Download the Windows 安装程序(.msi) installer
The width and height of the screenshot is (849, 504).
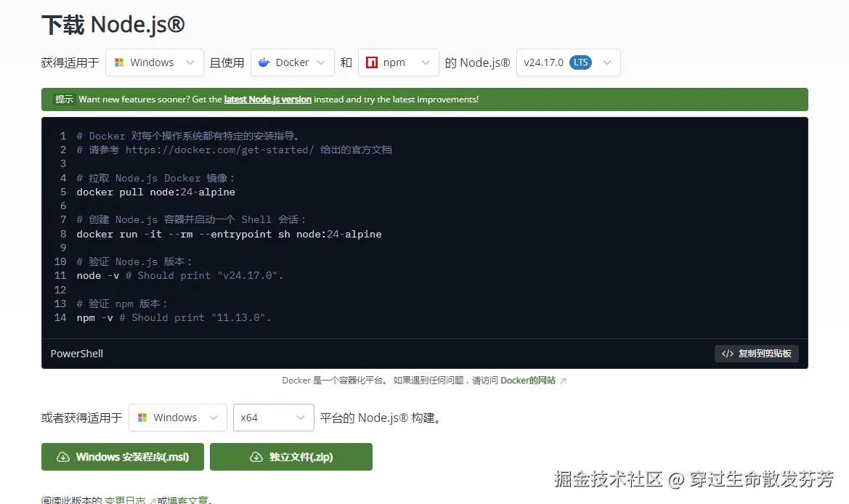[x=122, y=457]
